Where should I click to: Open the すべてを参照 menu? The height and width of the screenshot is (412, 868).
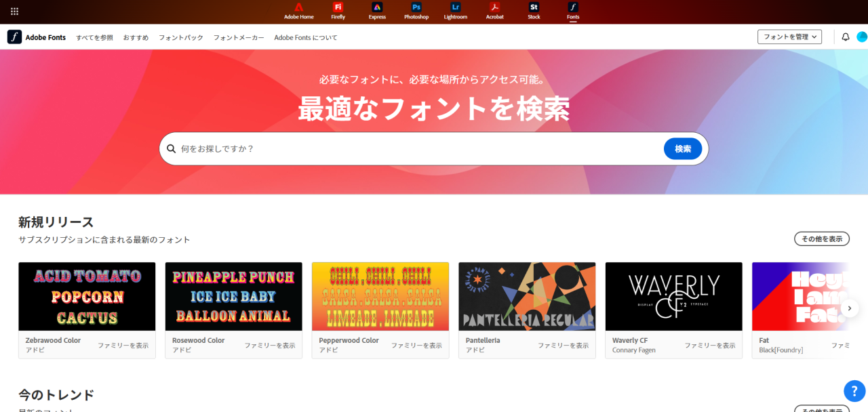point(94,37)
